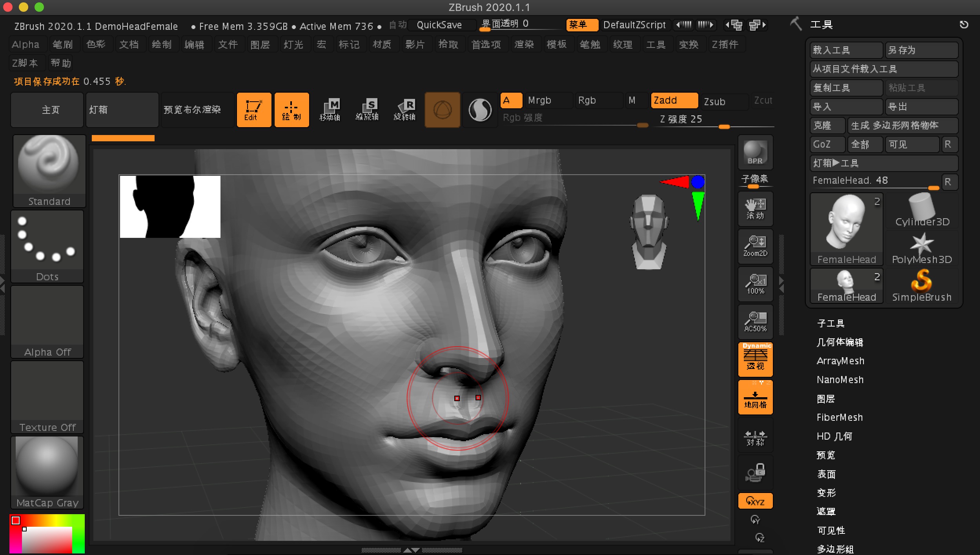Expand the 变形 section
This screenshot has width=980, height=555.
tap(826, 493)
